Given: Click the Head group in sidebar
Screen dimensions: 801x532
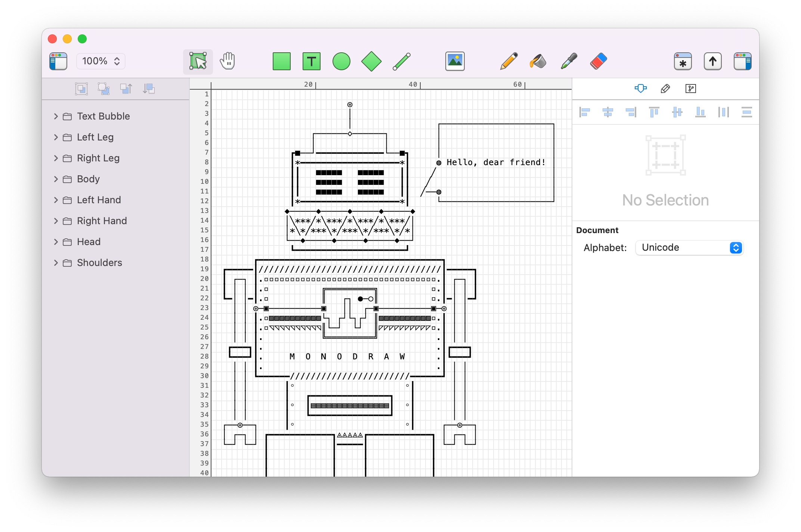Looking at the screenshot, I should [89, 242].
